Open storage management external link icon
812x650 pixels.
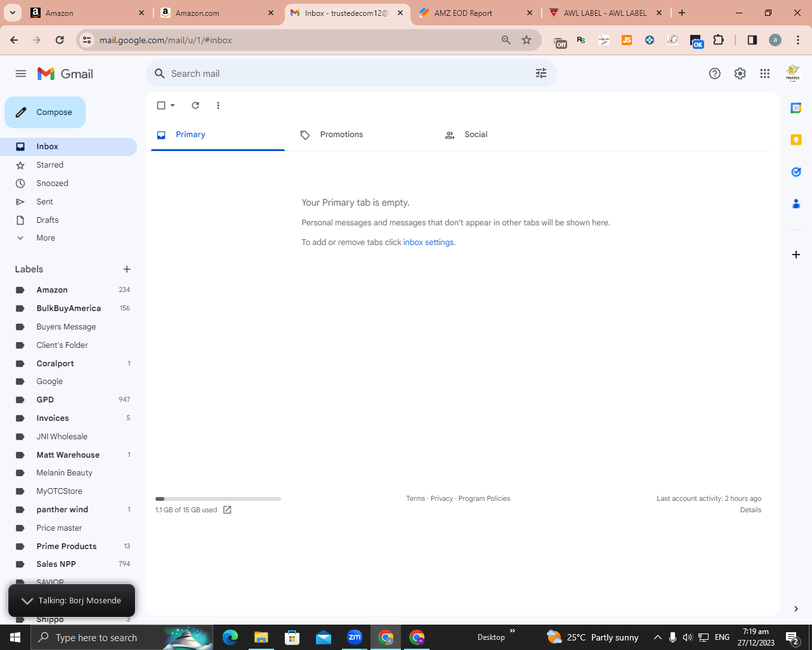(227, 510)
